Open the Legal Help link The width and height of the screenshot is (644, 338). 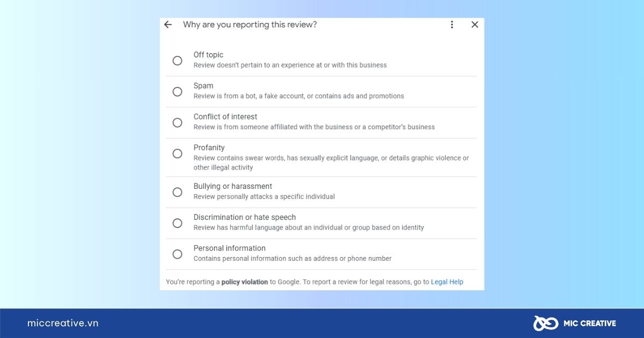tap(447, 282)
